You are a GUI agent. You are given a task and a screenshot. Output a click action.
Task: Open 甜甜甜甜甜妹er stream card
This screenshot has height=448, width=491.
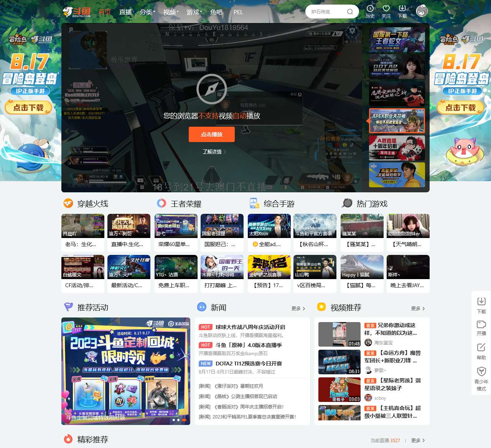click(408, 233)
